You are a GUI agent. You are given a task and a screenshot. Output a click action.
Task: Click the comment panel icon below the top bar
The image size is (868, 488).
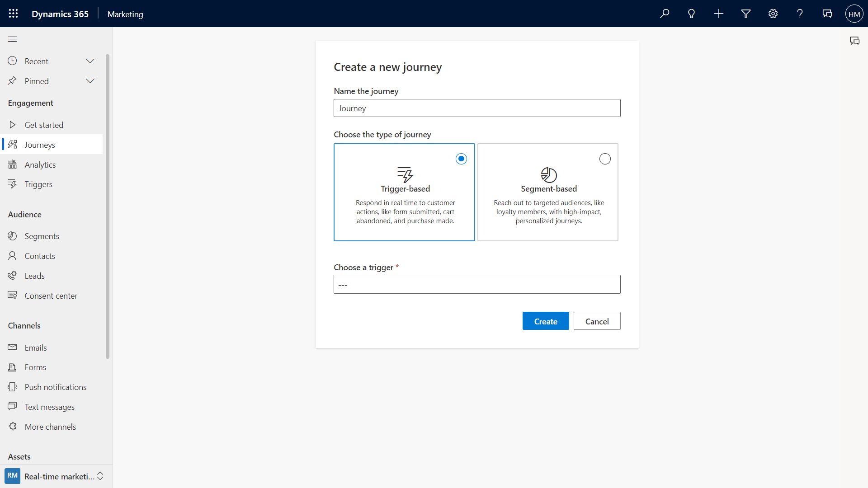(854, 41)
